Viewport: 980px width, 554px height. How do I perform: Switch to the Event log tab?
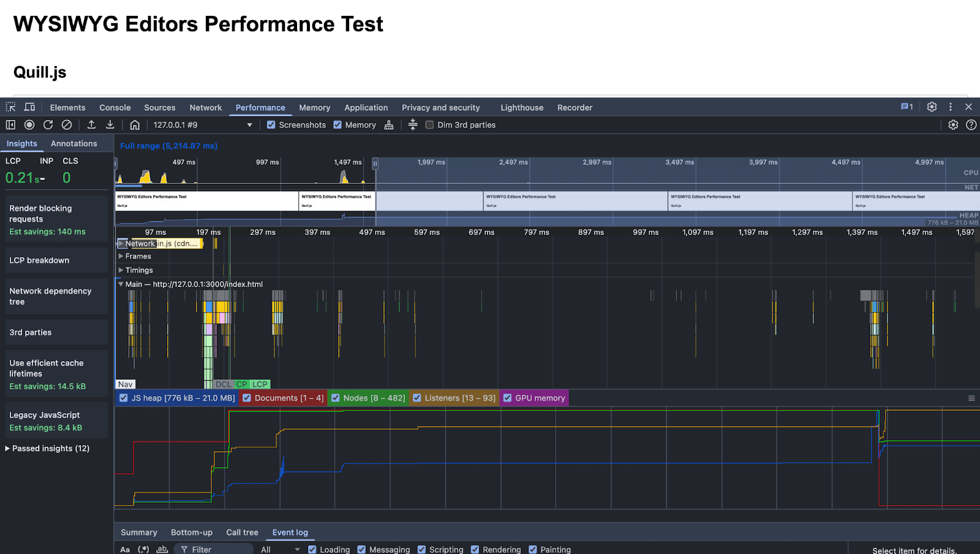coord(290,532)
